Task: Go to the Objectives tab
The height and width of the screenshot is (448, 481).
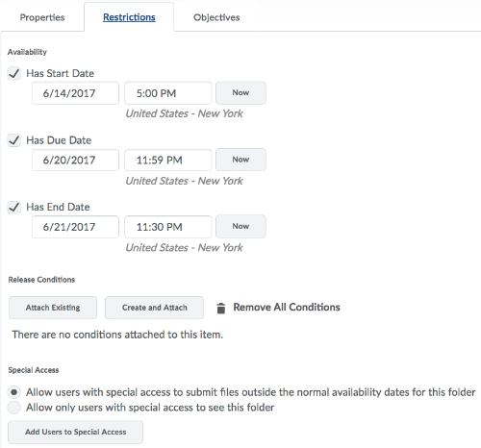Action: (216, 17)
